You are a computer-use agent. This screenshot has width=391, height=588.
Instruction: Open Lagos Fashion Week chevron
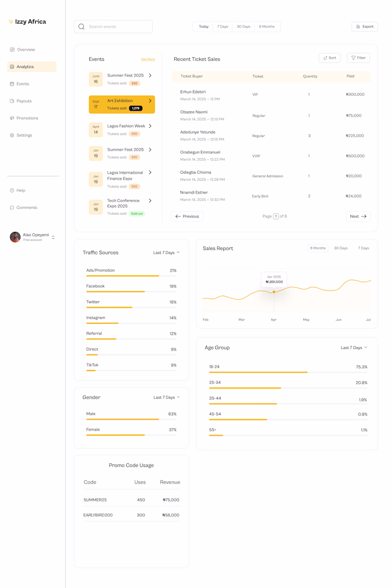pyautogui.click(x=150, y=126)
